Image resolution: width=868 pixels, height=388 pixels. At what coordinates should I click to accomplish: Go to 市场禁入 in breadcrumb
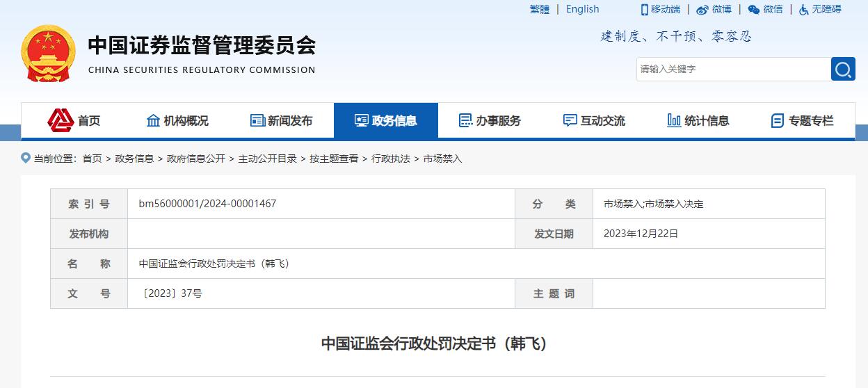tap(442, 159)
